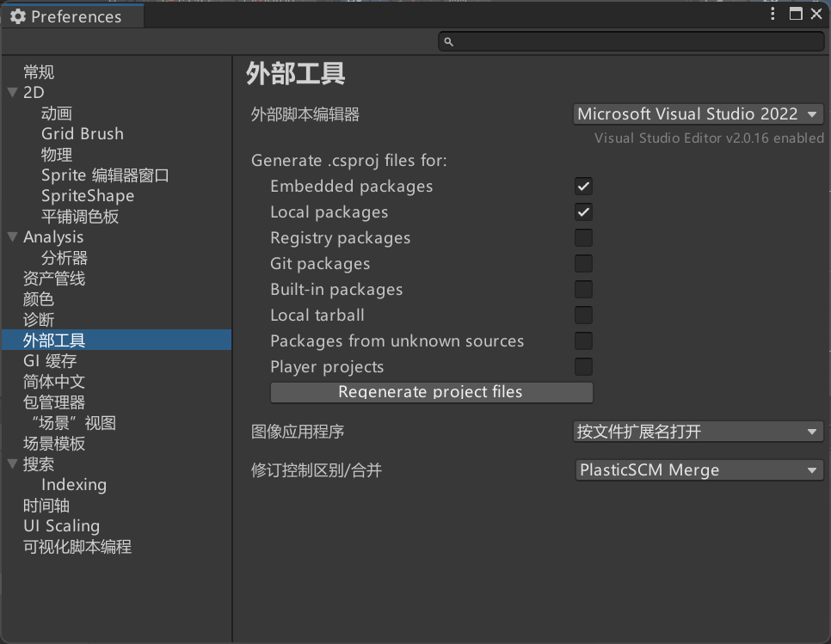The height and width of the screenshot is (644, 831).
Task: Open the 图像应用程序 dropdown
Action: (698, 432)
